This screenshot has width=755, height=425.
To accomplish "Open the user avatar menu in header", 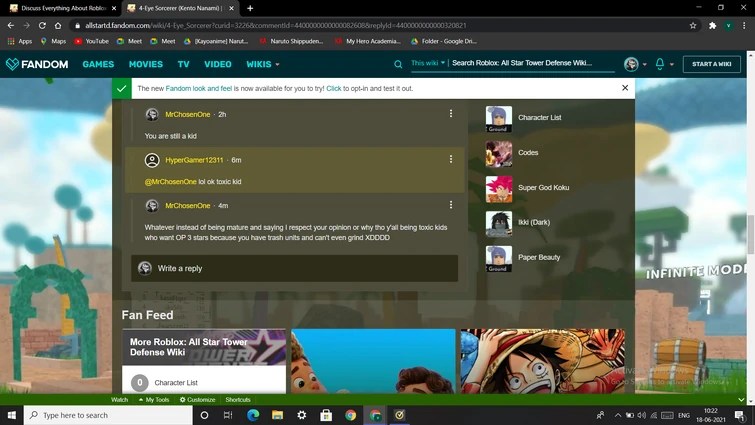I will point(631,64).
